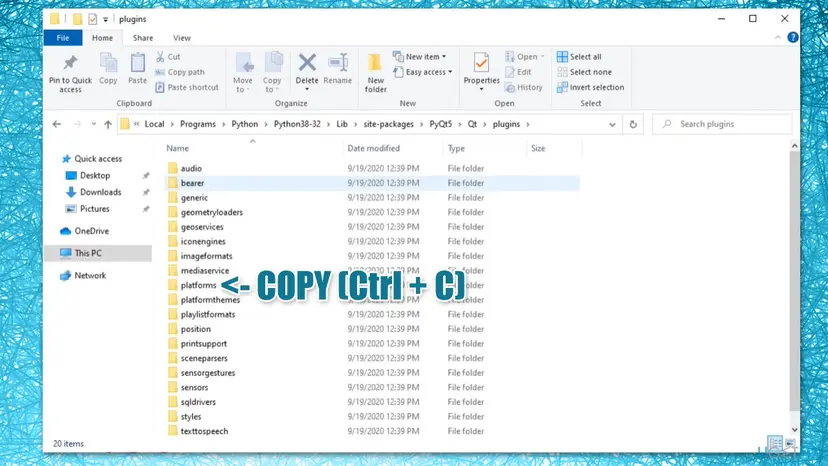Screen dimensions: 828x466
Task: Open the Move to button
Action: pos(243,73)
